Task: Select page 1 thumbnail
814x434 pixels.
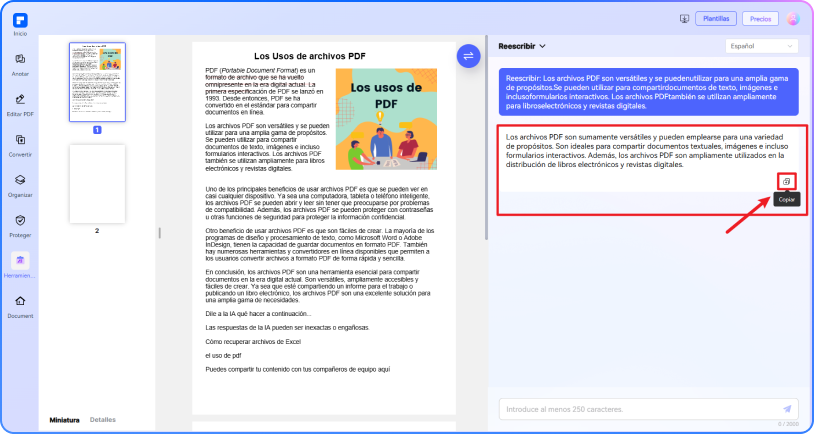Action: pos(97,82)
